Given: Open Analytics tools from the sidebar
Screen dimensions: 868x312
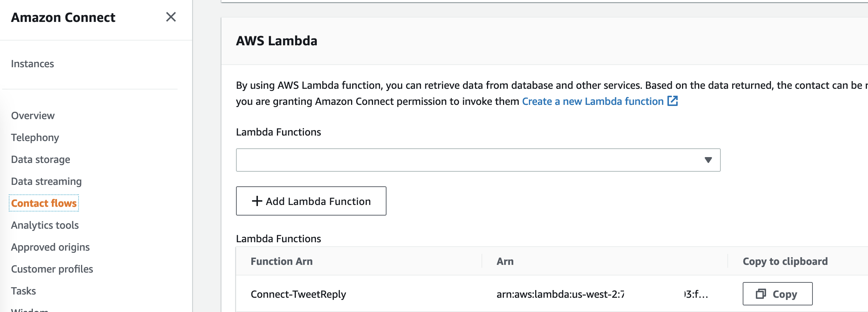Looking at the screenshot, I should click(45, 225).
